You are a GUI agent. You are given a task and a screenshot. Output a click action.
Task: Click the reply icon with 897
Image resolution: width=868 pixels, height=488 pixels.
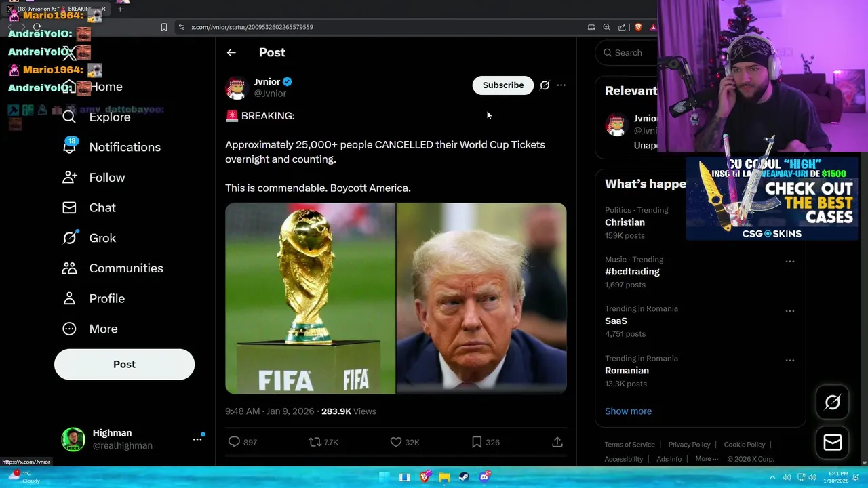234,442
